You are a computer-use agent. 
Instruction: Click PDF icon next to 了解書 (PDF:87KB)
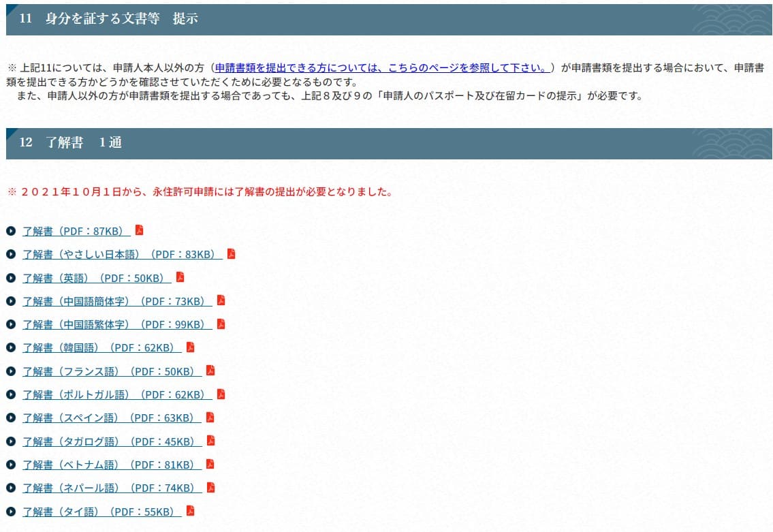[x=140, y=230]
